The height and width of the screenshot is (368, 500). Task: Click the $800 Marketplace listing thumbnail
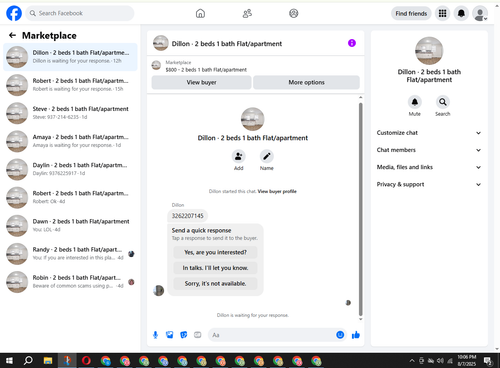click(x=156, y=65)
